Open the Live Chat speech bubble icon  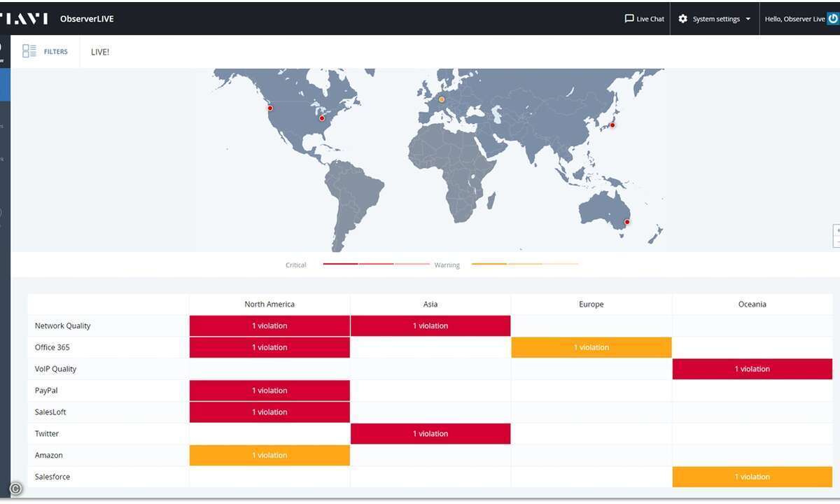tap(629, 19)
